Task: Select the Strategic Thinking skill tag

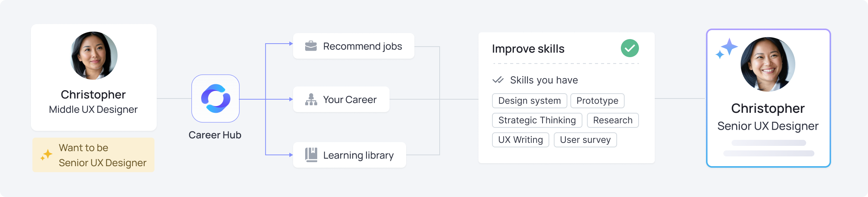Action: point(537,120)
